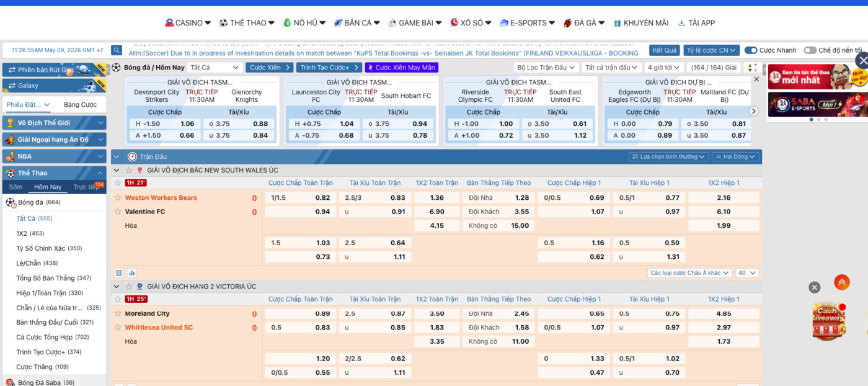Image resolution: width=868 pixels, height=386 pixels.
Task: Bet on Weston Workers Bears 1.36 odds
Action: pyautogui.click(x=437, y=197)
